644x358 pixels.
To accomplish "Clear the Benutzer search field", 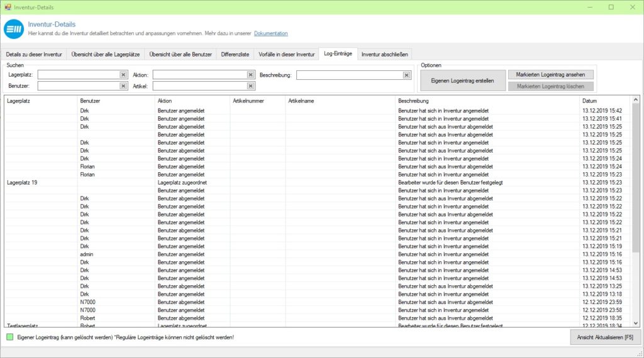I will tap(123, 85).
